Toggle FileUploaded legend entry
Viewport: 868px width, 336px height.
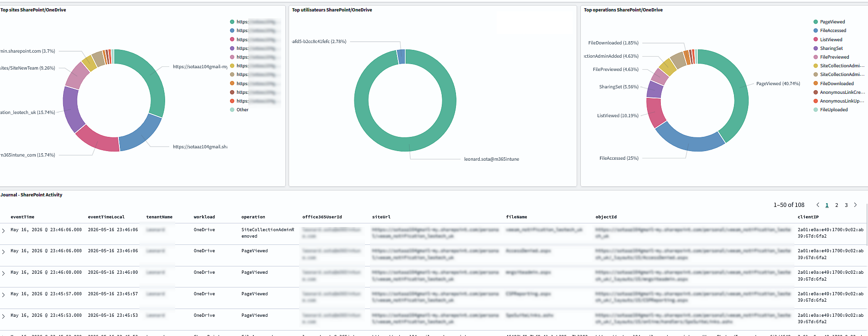tap(830, 110)
